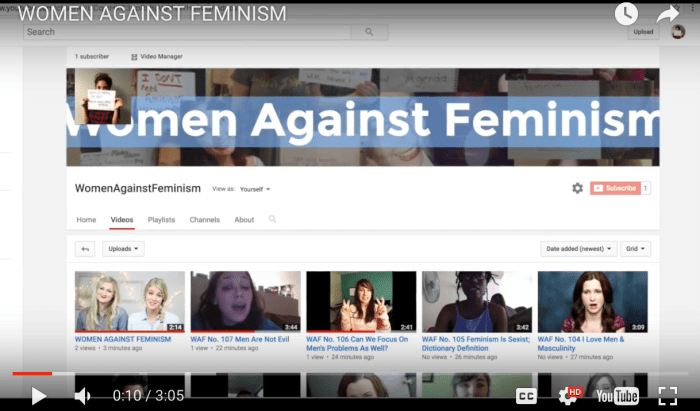
Task: Open the Playlists tab
Action: [161, 220]
